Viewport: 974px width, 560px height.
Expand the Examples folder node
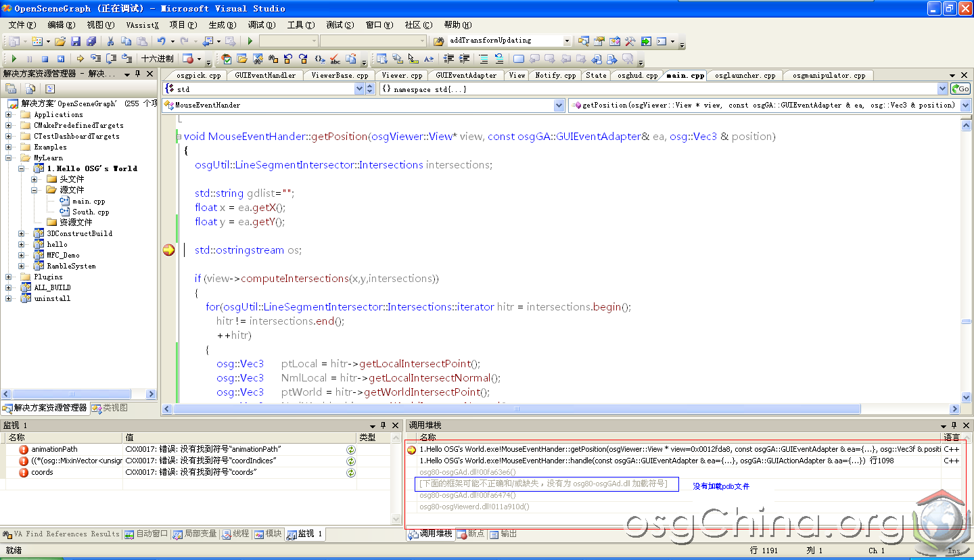point(9,147)
